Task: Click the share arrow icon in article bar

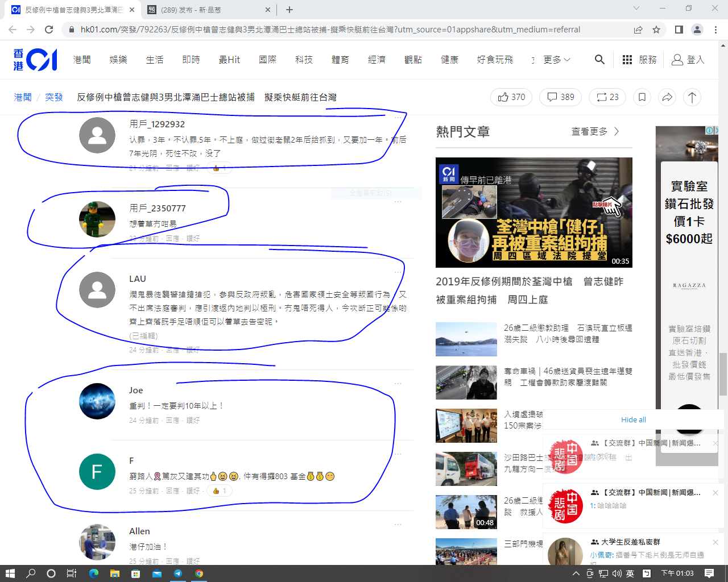Action: coord(667,97)
